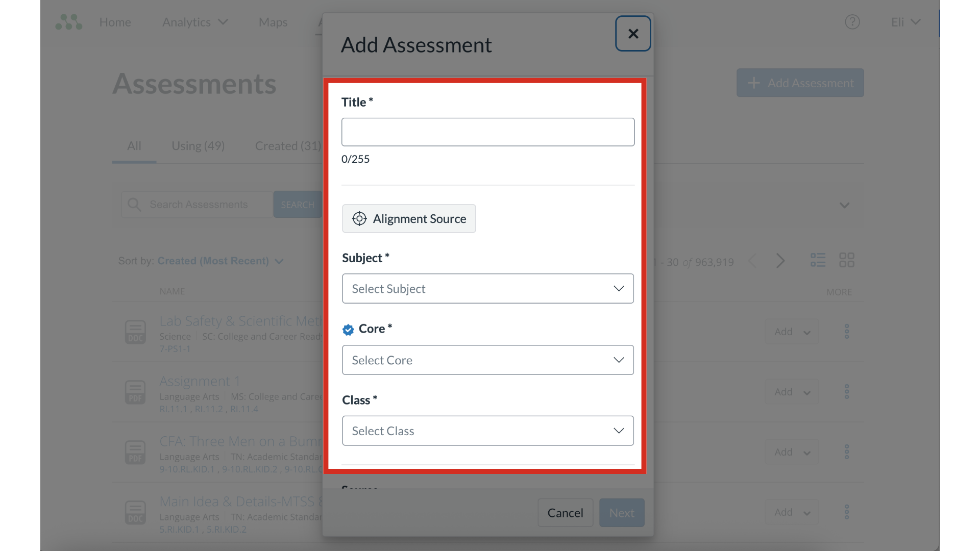Expand the Analytics menu
980x551 pixels.
tap(195, 22)
